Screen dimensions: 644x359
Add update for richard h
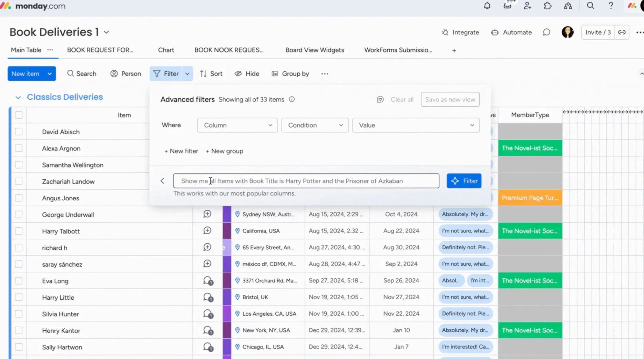[x=207, y=247]
